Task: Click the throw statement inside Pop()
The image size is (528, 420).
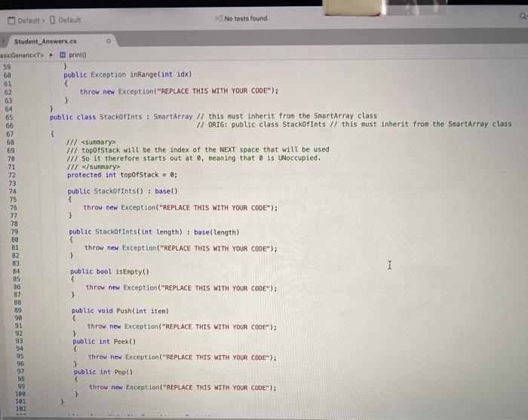Action: [183, 388]
